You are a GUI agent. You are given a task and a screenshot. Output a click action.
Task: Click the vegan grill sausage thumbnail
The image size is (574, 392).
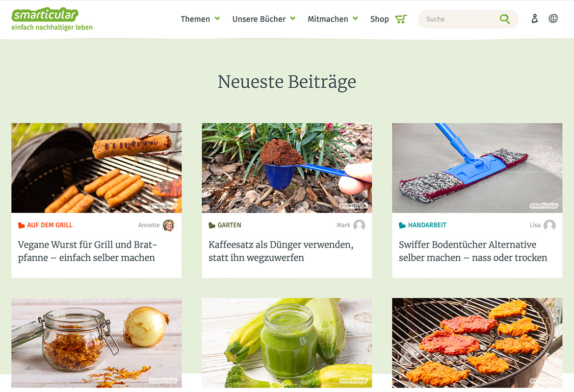coord(96,168)
